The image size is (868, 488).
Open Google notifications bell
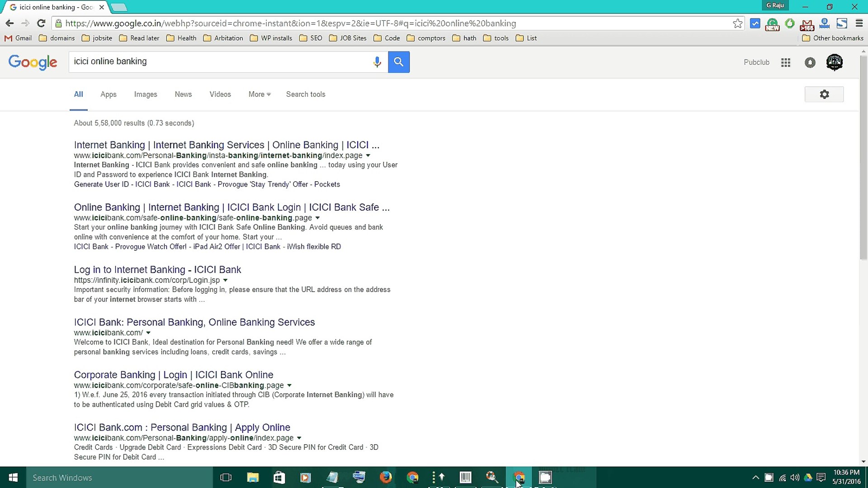click(x=810, y=63)
